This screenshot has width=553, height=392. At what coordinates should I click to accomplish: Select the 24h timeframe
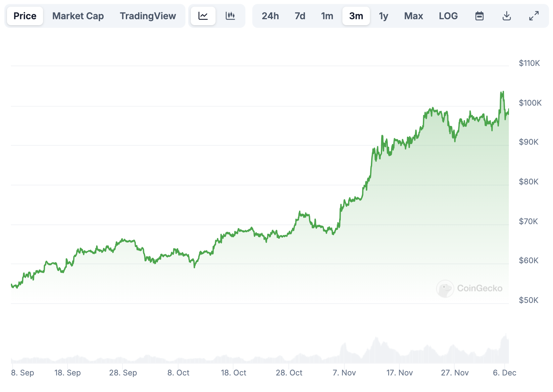pyautogui.click(x=270, y=16)
